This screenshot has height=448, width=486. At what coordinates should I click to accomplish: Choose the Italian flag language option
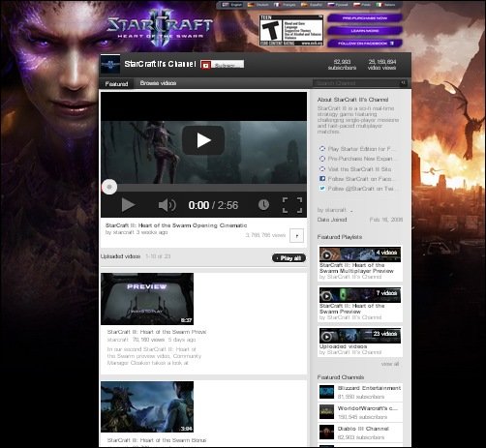pos(380,5)
